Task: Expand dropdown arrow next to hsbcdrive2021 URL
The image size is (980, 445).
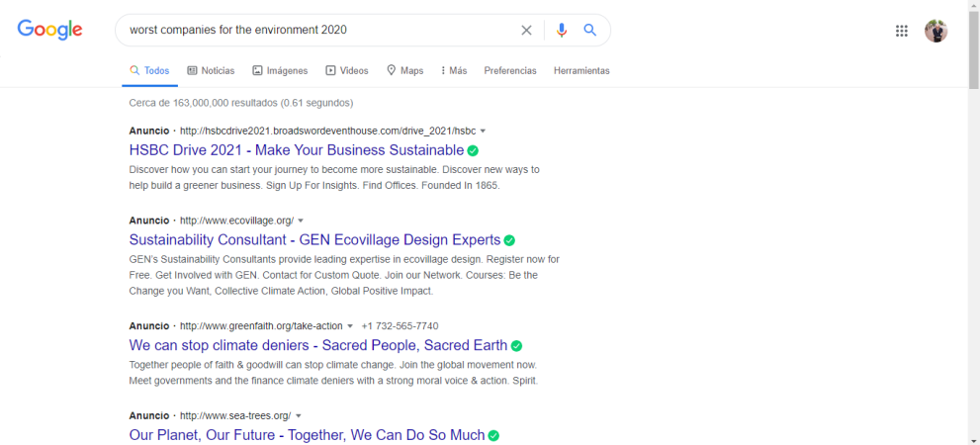Action: [483, 132]
